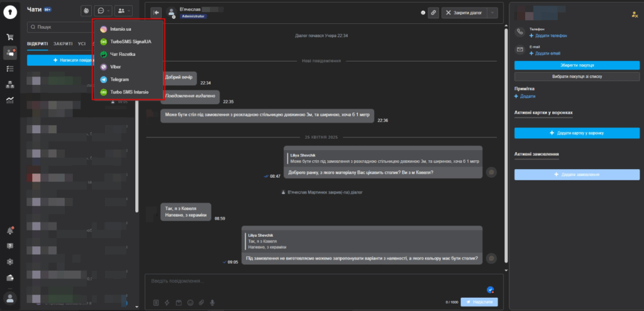Select Telegram from the channel list
The height and width of the screenshot is (311, 644).
coord(119,79)
